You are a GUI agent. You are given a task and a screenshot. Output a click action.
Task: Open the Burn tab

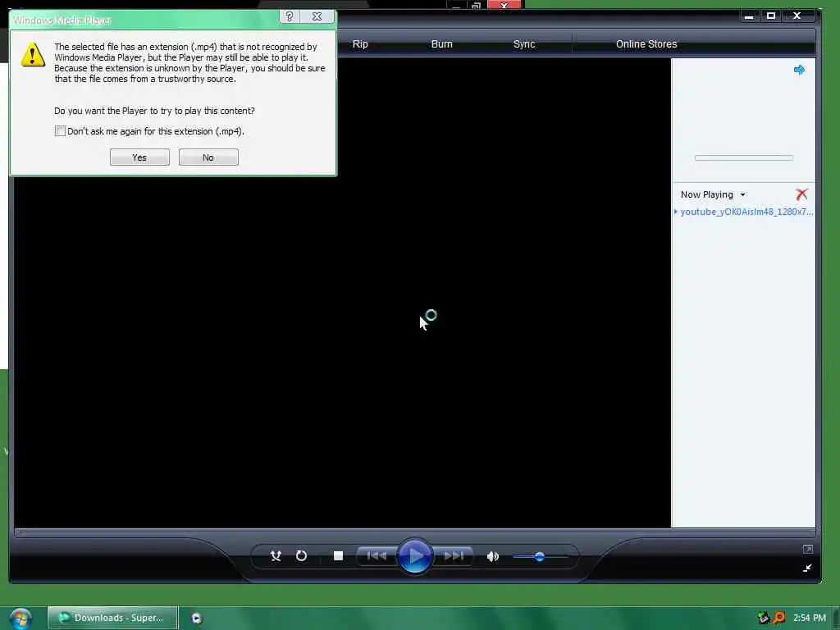[441, 44]
